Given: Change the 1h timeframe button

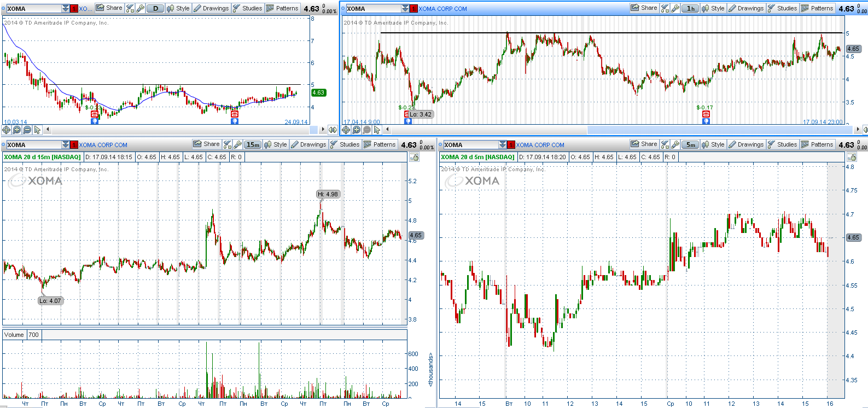Looking at the screenshot, I should click(x=691, y=8).
